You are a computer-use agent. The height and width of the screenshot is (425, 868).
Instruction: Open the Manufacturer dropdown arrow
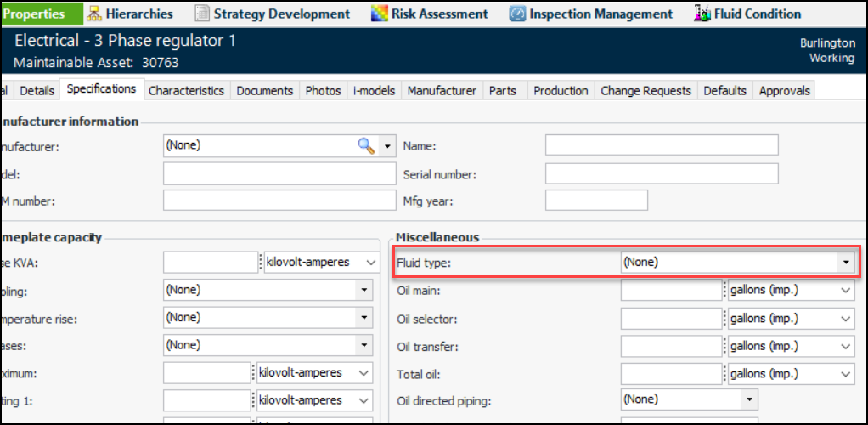point(388,145)
